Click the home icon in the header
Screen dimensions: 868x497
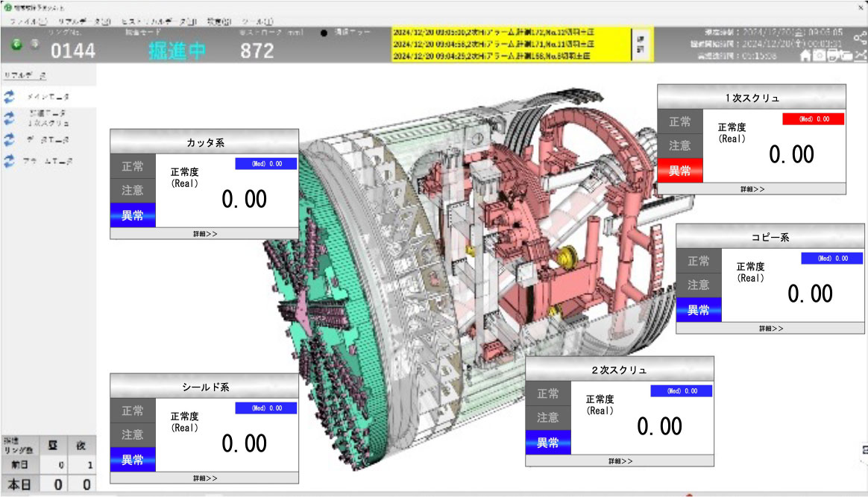pos(805,56)
